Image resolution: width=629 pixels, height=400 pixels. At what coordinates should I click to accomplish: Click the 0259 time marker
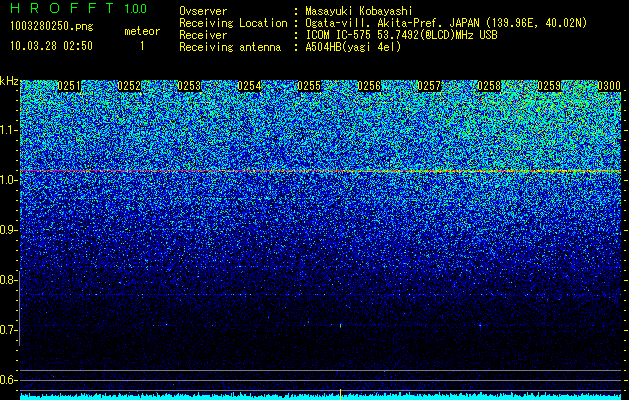coord(549,86)
